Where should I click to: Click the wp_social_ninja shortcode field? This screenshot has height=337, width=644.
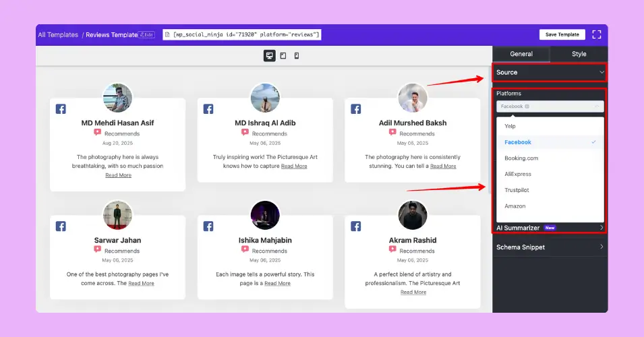coord(242,34)
